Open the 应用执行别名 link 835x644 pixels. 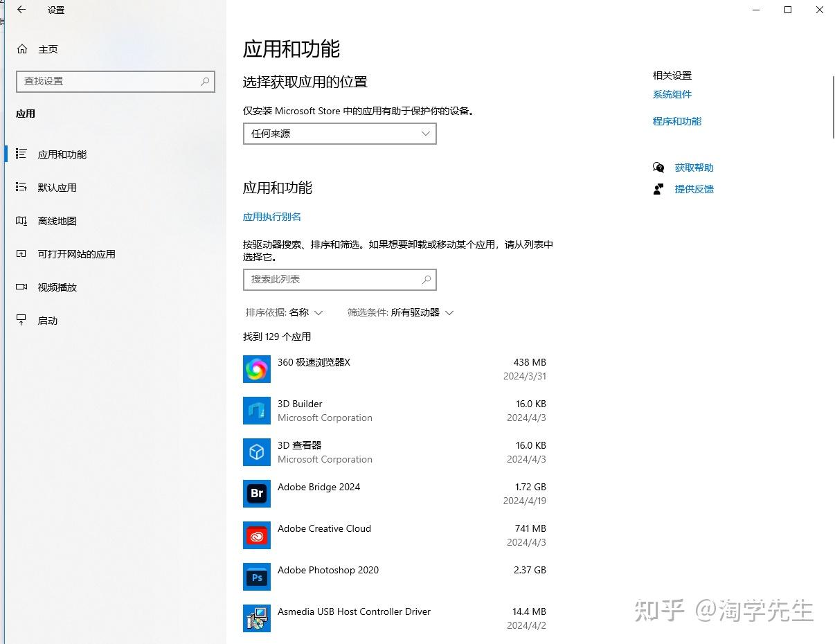click(271, 217)
